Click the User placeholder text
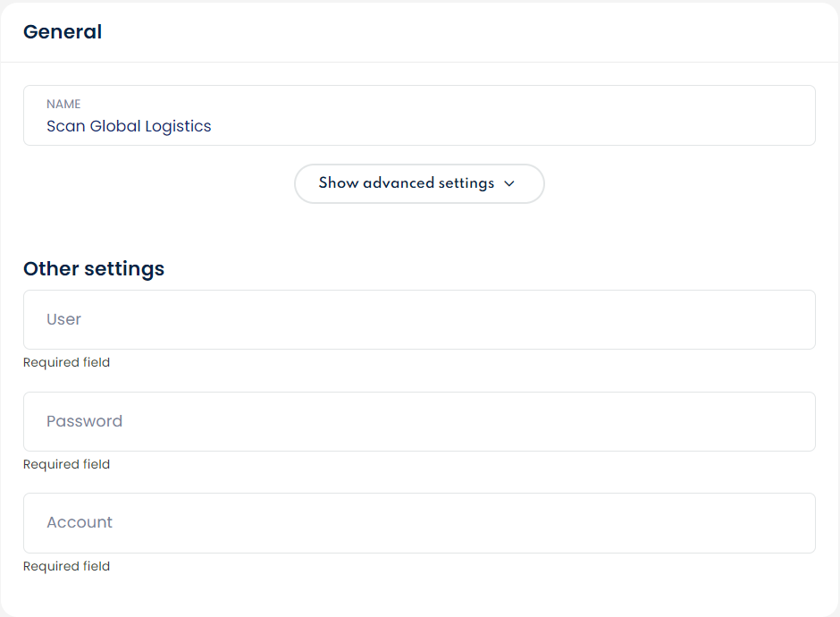 [64, 319]
